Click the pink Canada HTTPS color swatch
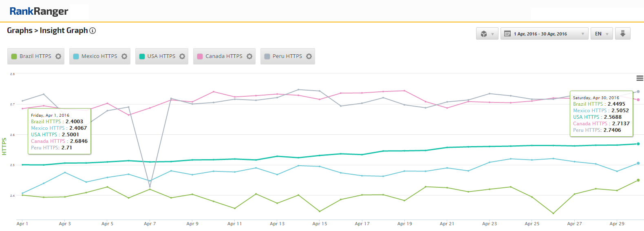644x231 pixels. (x=200, y=56)
